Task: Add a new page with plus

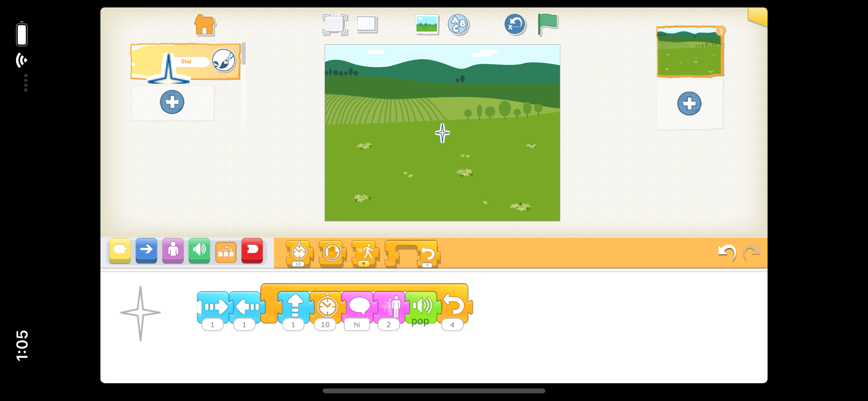Action: (x=689, y=103)
